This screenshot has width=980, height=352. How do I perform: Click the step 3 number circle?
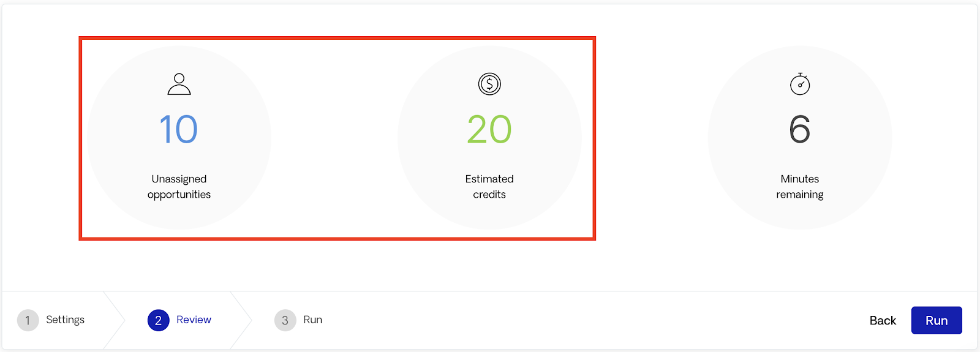pyautogui.click(x=285, y=320)
